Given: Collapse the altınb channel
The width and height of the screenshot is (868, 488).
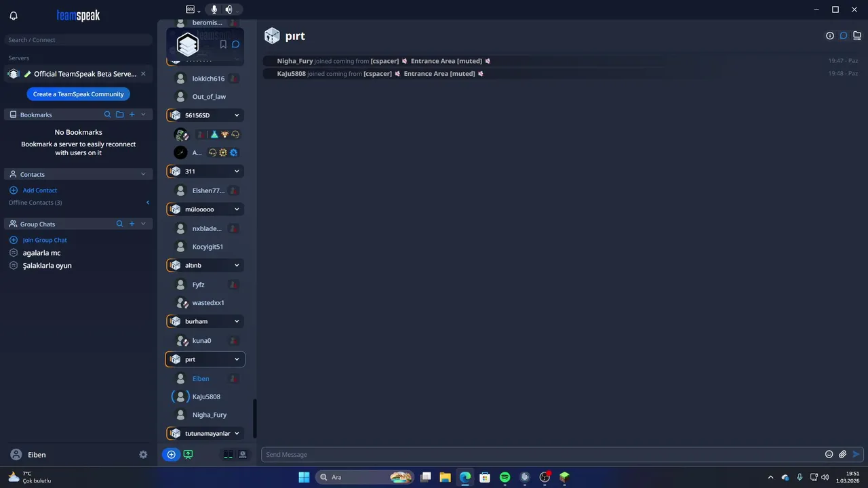Looking at the screenshot, I should coord(237,265).
